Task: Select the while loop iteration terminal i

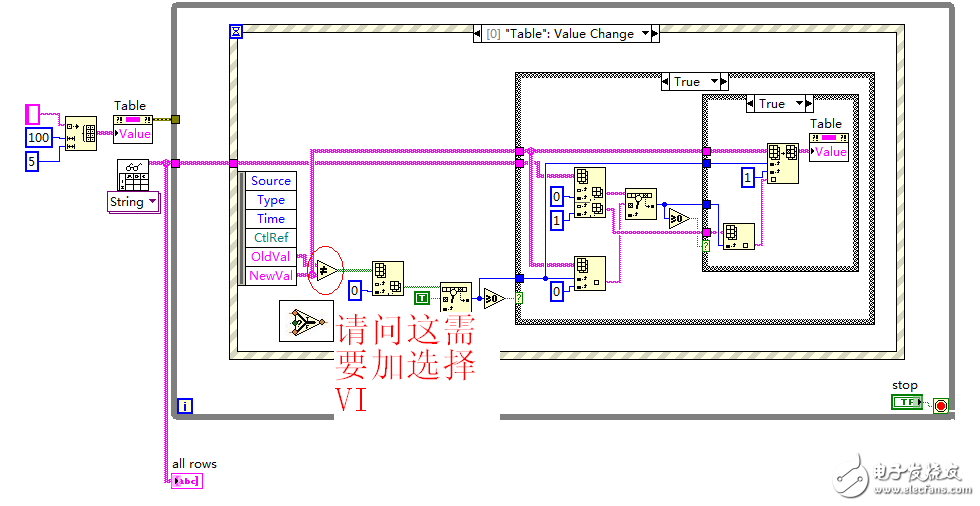Action: click(x=184, y=406)
